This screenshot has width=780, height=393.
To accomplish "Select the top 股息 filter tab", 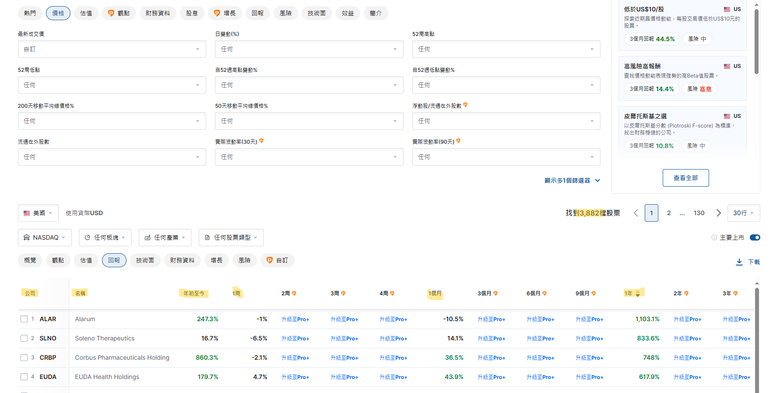I will click(192, 13).
